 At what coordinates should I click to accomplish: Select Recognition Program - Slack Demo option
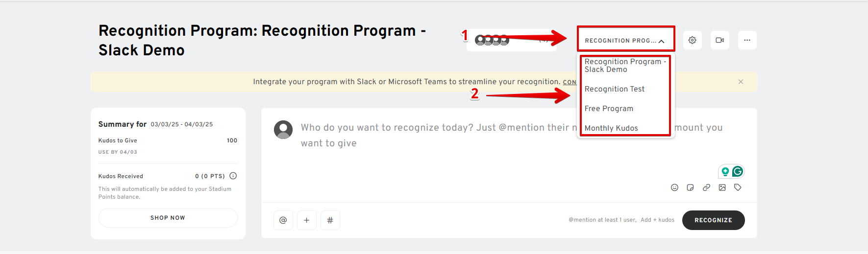tap(625, 66)
